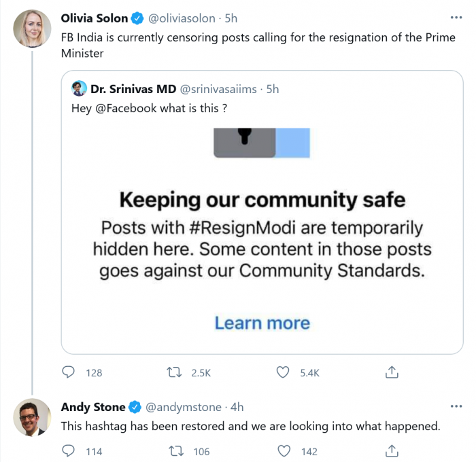Open more options on Andy Stone's tweet
Screen dimensions: 476x462
tap(456, 406)
